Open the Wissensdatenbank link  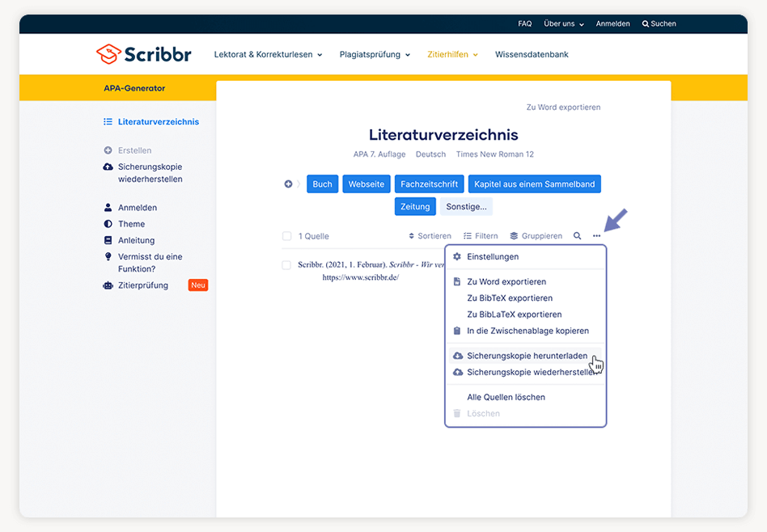click(x=532, y=55)
